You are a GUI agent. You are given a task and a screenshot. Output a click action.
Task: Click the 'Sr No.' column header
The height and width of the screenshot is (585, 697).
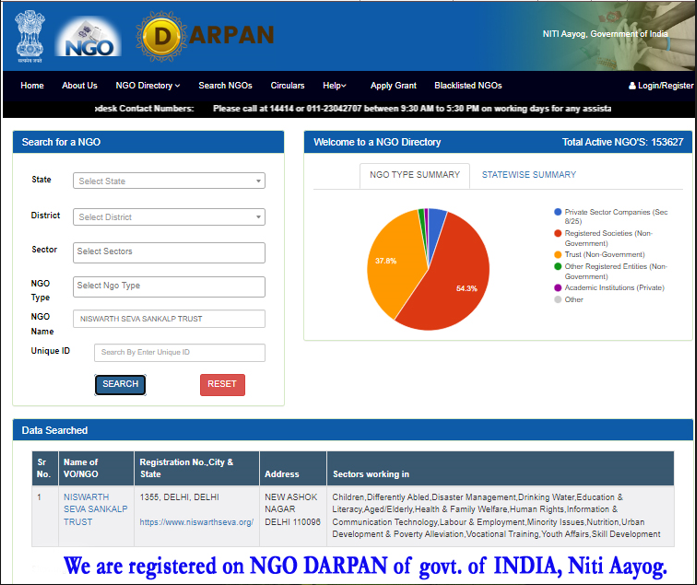coord(44,468)
